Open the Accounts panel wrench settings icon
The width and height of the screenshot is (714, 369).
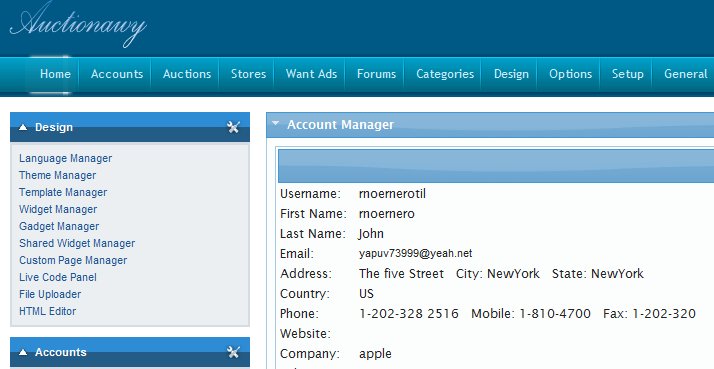[233, 352]
